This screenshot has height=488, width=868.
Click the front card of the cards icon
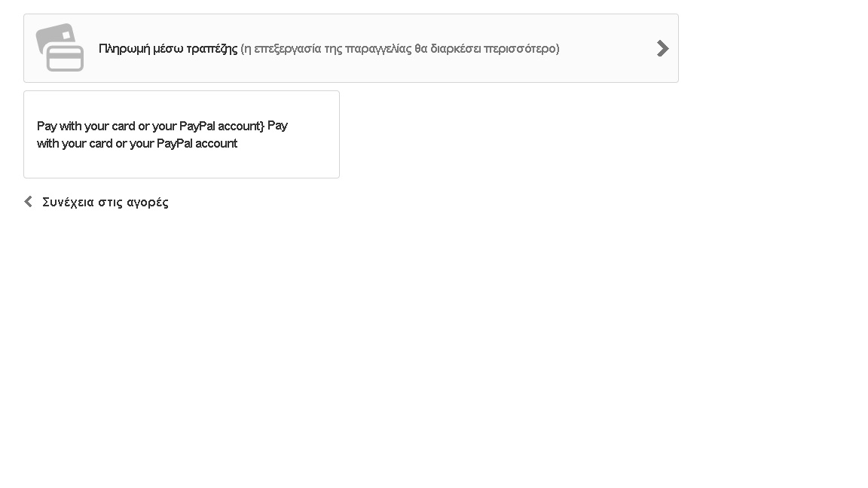point(66,58)
